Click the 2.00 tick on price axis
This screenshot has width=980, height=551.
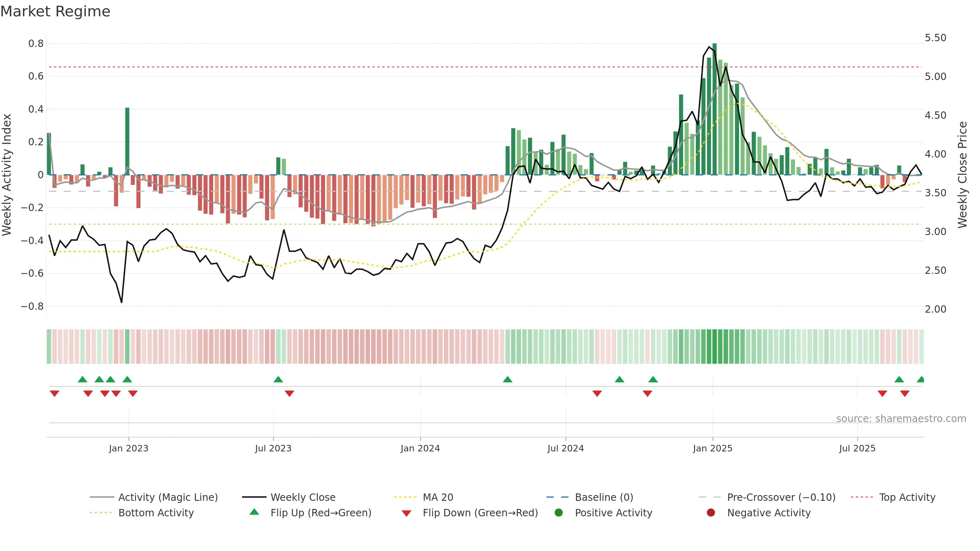(935, 309)
